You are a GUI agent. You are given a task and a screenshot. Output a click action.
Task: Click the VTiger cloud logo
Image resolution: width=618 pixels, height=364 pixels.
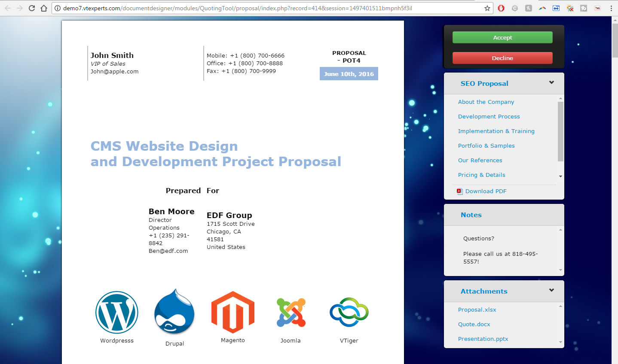pyautogui.click(x=349, y=312)
